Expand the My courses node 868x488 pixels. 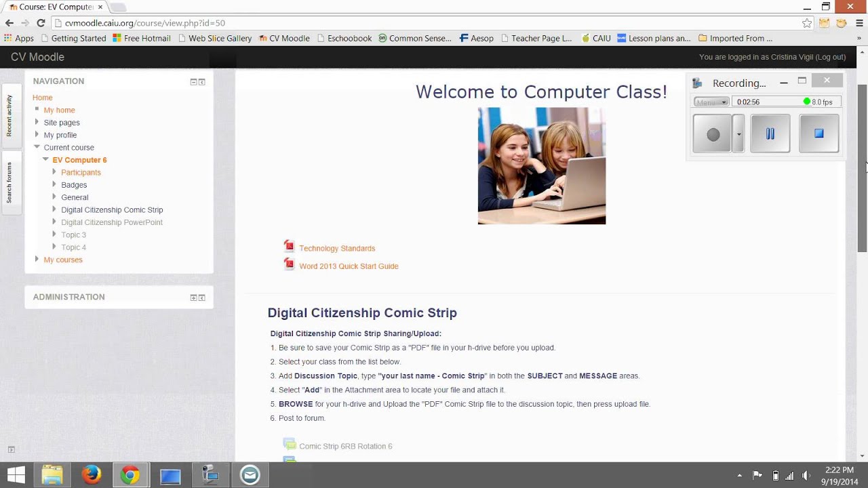click(37, 260)
